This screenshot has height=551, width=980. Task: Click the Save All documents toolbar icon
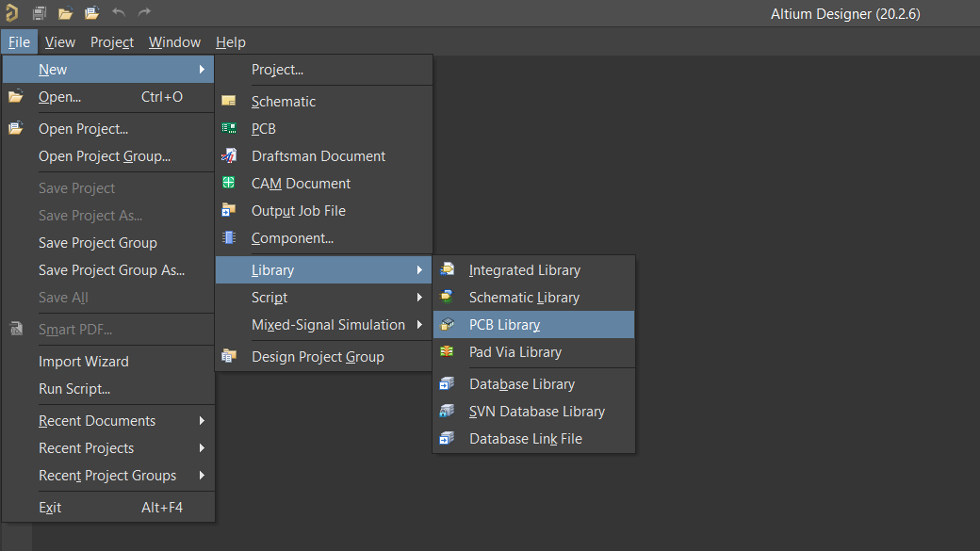(x=40, y=12)
